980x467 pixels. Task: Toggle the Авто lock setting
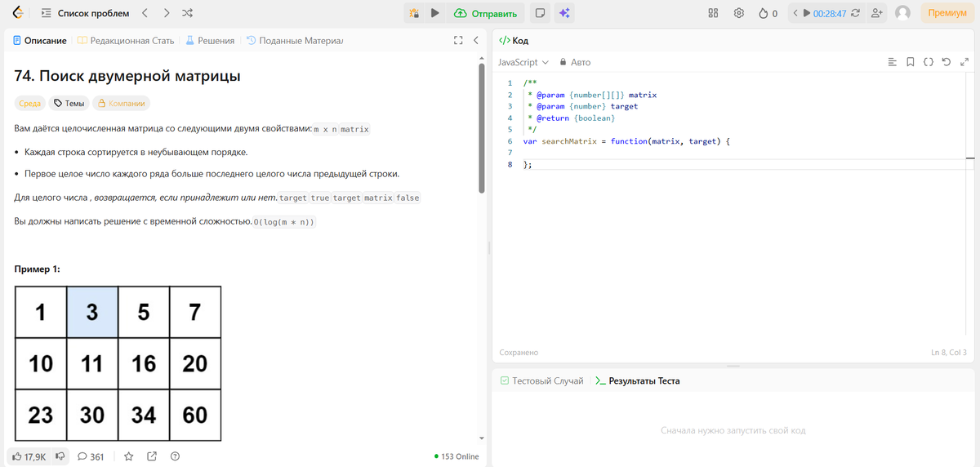pos(575,62)
